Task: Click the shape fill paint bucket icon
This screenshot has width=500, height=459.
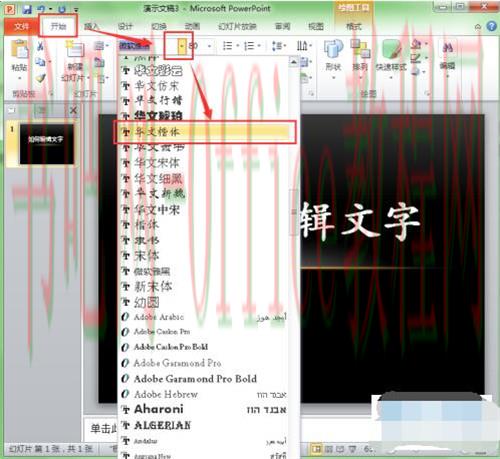Action: (x=417, y=44)
